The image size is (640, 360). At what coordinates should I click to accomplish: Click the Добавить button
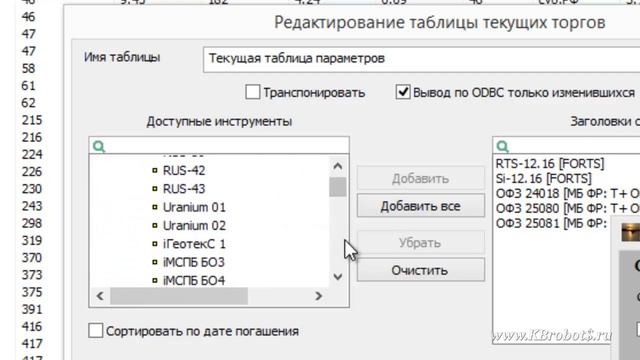(x=421, y=178)
